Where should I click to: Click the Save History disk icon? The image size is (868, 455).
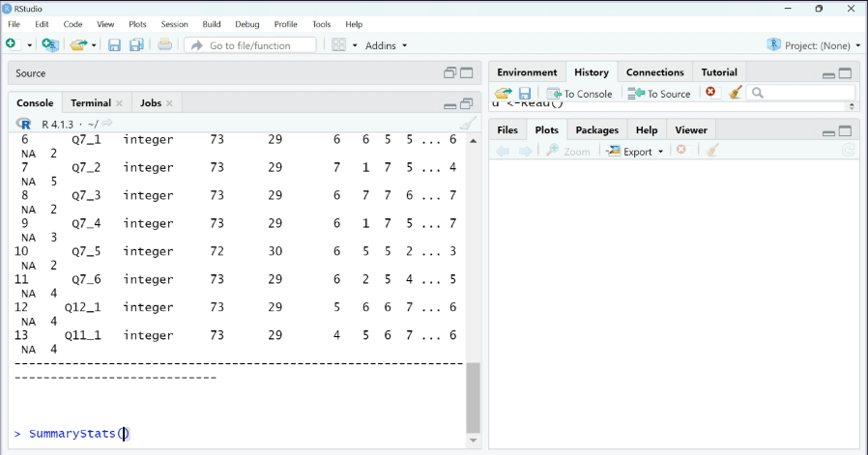[525, 93]
